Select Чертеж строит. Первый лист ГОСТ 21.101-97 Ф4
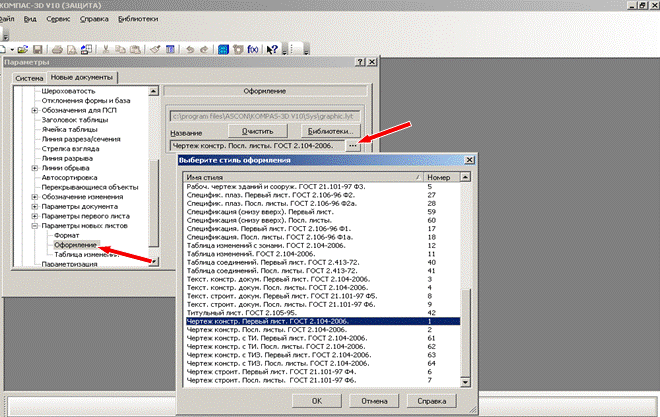This screenshot has height=417, width=660. pyautogui.click(x=322, y=372)
